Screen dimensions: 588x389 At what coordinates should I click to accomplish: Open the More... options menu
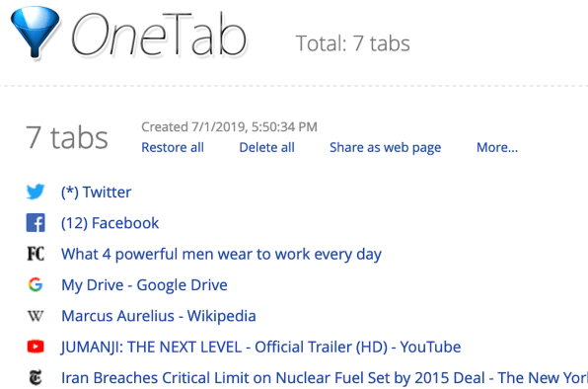pos(497,147)
